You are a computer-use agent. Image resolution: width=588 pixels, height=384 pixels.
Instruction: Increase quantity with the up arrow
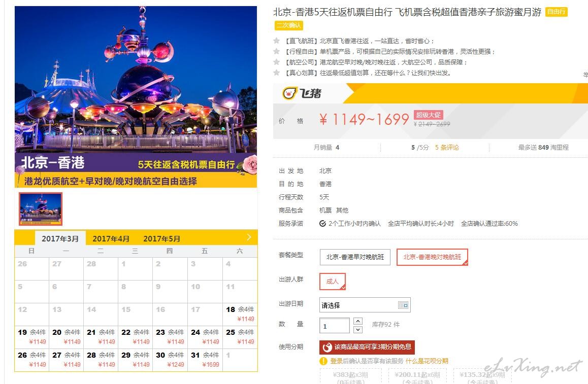click(358, 321)
